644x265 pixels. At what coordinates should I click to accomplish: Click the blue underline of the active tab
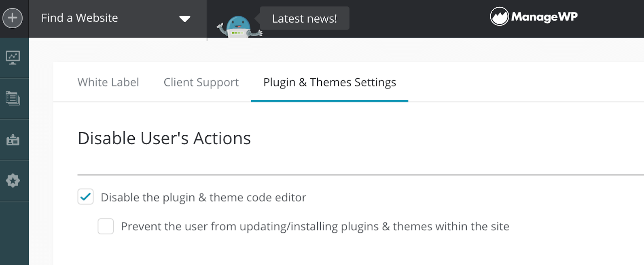click(x=329, y=101)
